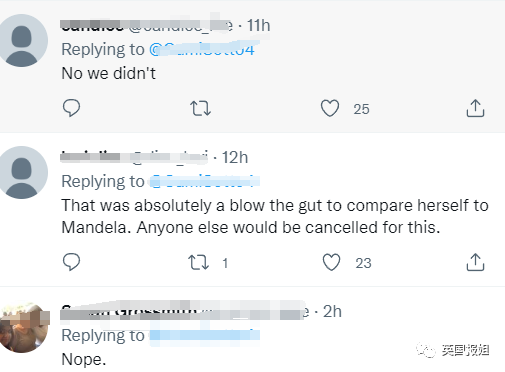
Task: Retweet the "No we didn't" tweet
Action: click(x=200, y=108)
